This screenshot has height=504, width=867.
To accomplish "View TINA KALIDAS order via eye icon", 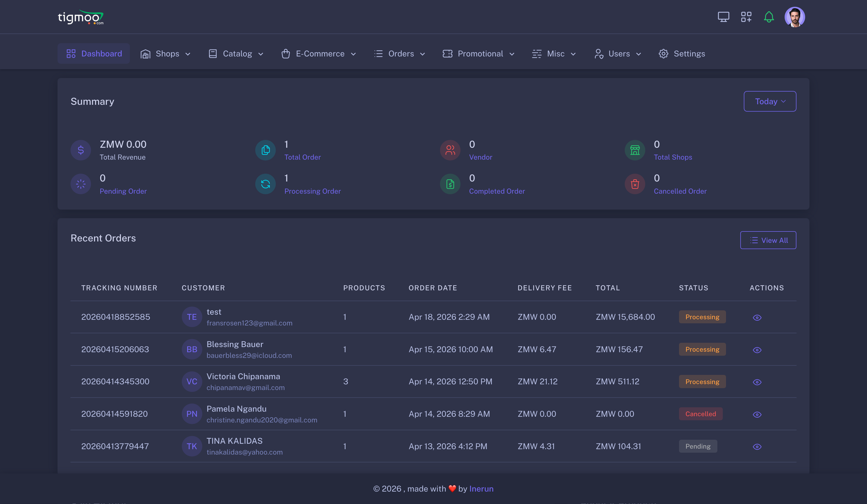I will tap(757, 446).
